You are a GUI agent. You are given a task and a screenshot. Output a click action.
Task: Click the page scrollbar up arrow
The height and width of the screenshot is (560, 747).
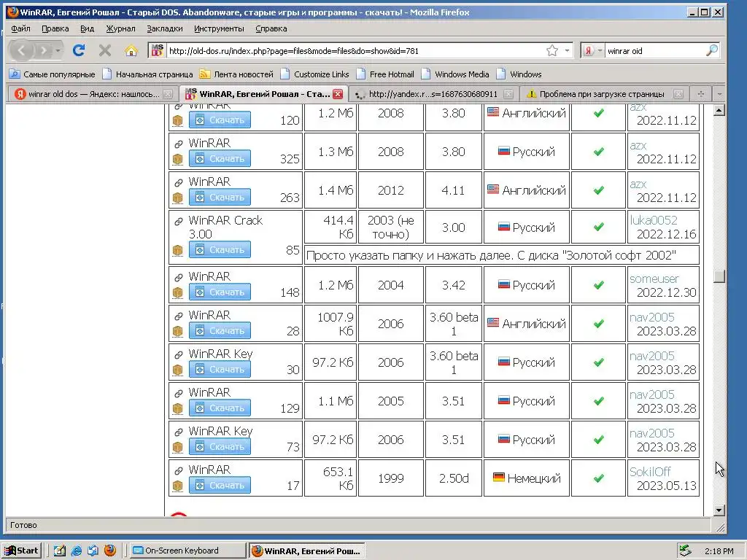coord(719,111)
